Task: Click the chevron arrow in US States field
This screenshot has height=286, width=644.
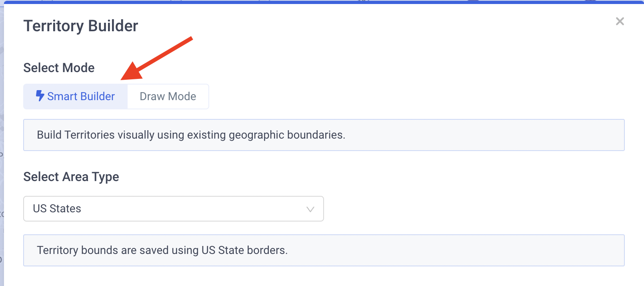Action: coord(310,209)
